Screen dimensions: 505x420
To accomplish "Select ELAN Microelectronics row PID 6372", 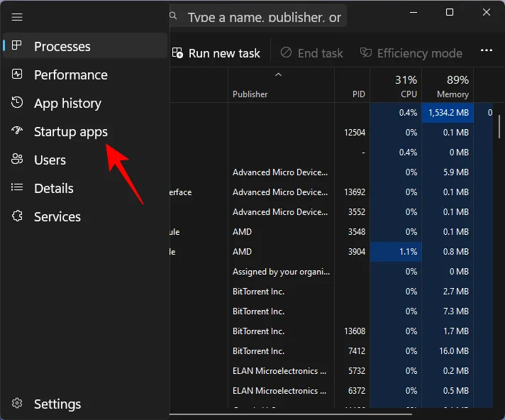I will tap(331, 391).
